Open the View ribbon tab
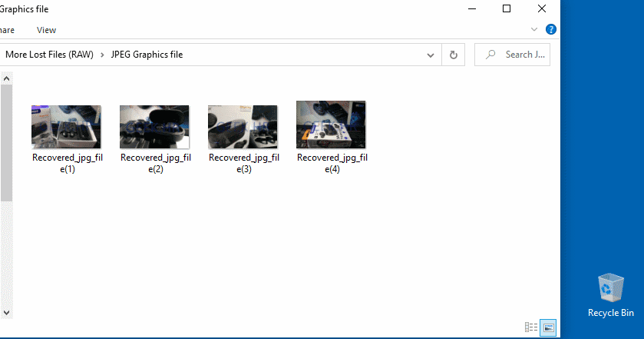Screen dimensions: 644x339 pyautogui.click(x=46, y=30)
